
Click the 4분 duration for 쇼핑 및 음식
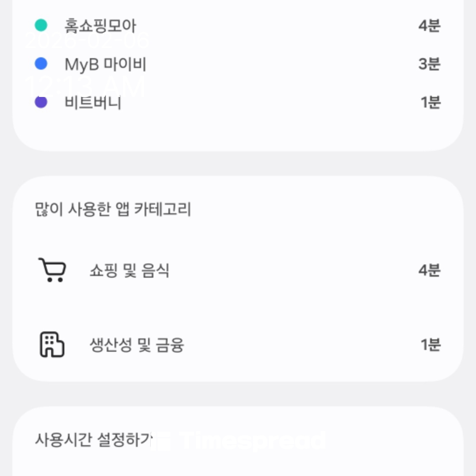tap(429, 270)
